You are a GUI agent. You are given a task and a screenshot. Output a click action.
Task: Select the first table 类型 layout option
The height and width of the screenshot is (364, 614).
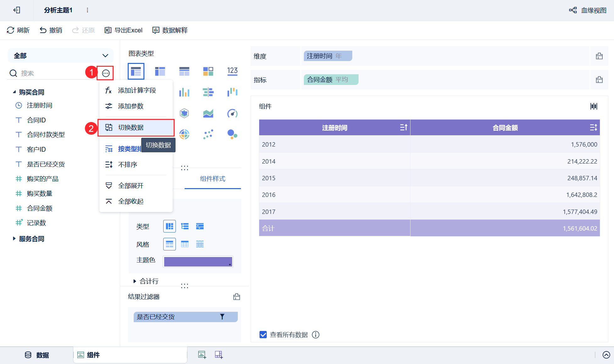170,226
